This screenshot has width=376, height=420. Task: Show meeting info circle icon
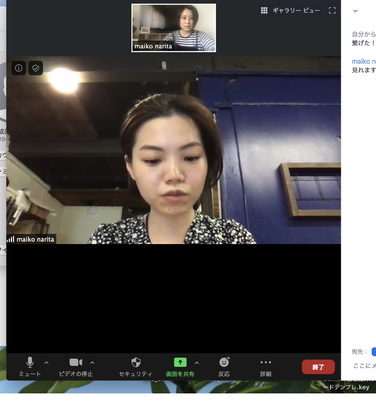click(19, 68)
